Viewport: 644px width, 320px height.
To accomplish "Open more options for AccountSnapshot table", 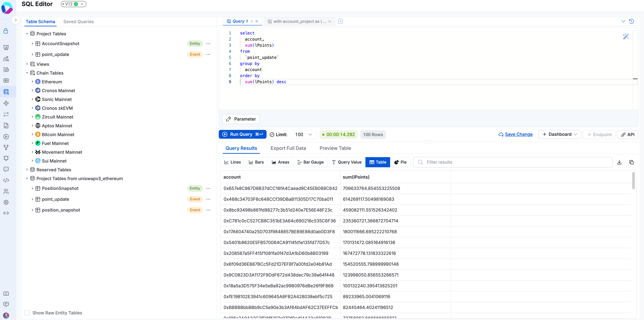I will pyautogui.click(x=208, y=43).
